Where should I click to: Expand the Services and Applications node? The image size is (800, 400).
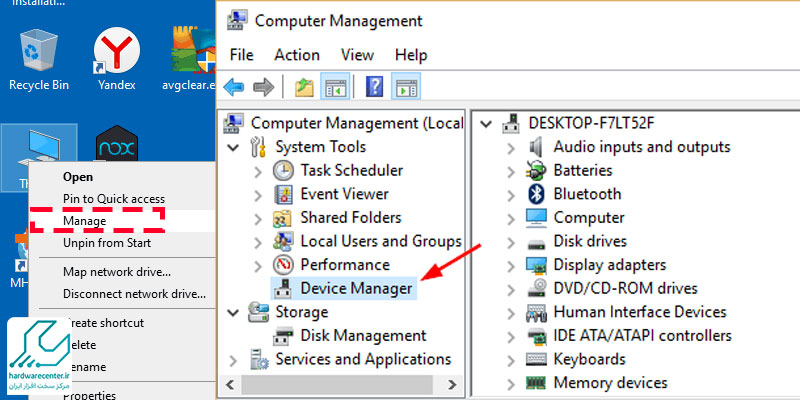coord(234,360)
